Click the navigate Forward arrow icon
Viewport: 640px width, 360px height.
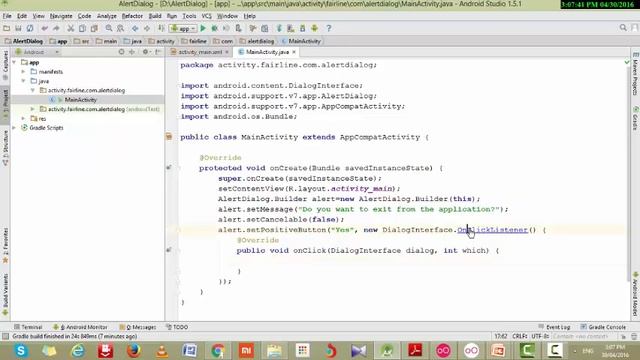pos(147,28)
